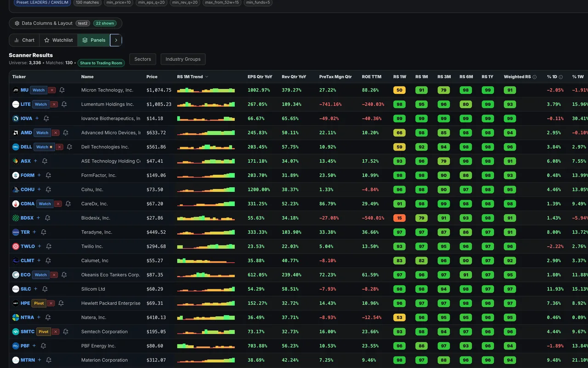Open Data Columns & Layout settings
The image size is (588, 368).
65,23
